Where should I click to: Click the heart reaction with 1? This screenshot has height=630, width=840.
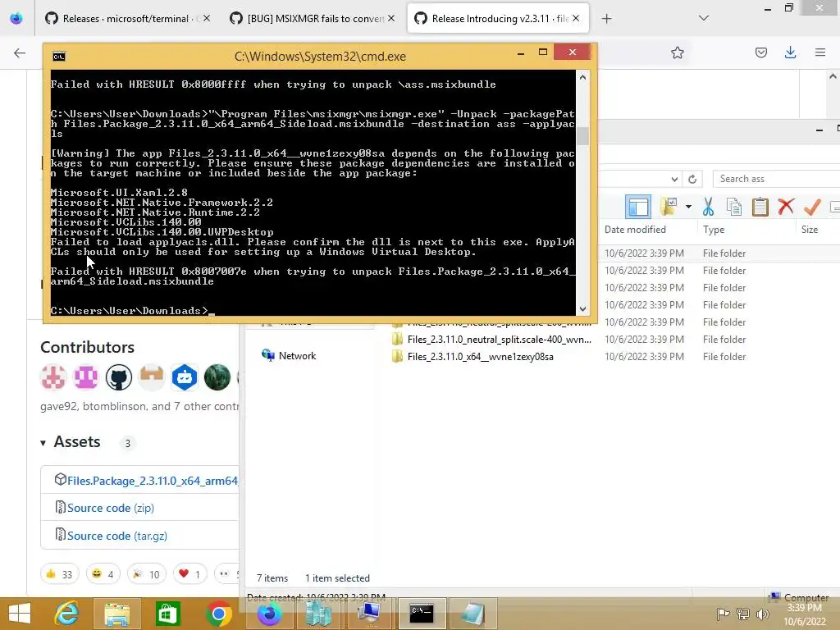pyautogui.click(x=189, y=574)
